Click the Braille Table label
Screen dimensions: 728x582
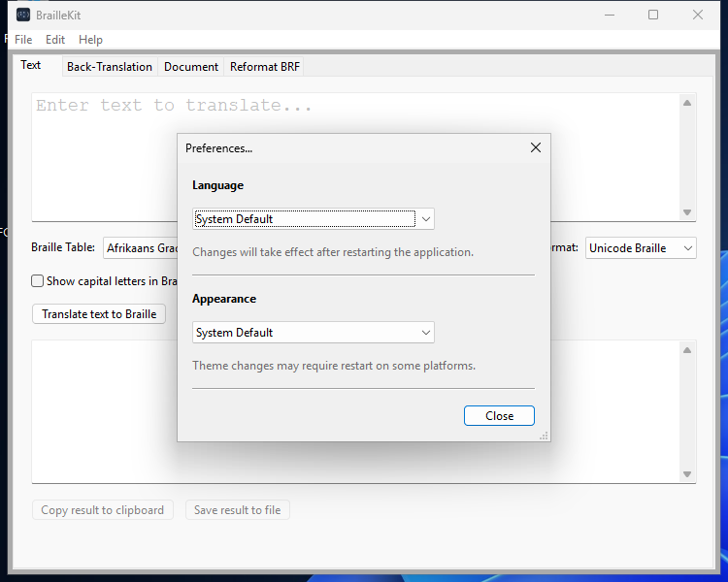coord(63,247)
